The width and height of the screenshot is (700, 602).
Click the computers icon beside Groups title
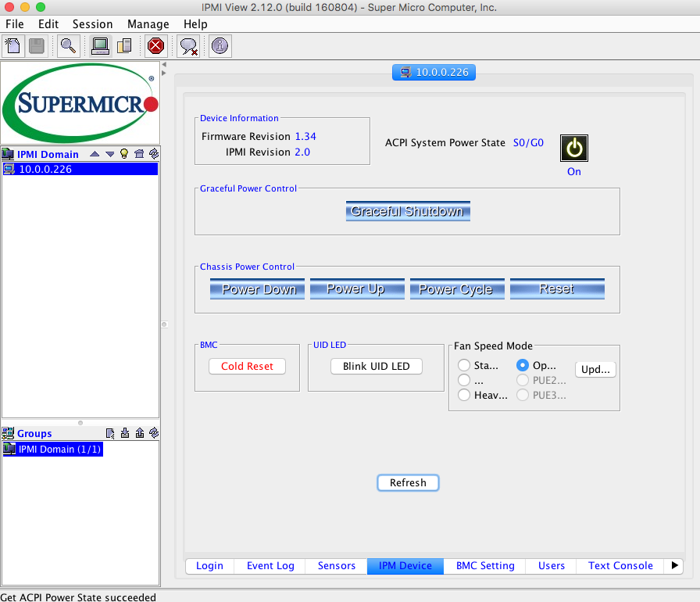[x=8, y=433]
